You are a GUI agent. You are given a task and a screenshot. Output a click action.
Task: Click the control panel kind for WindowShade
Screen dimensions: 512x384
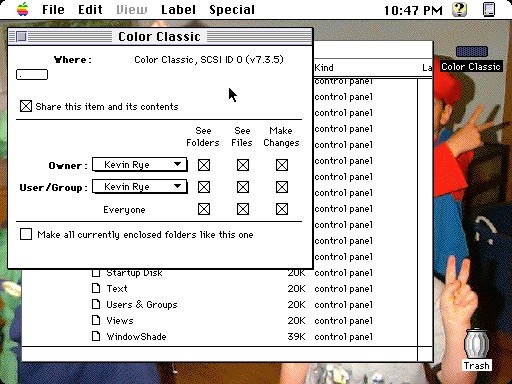(344, 337)
